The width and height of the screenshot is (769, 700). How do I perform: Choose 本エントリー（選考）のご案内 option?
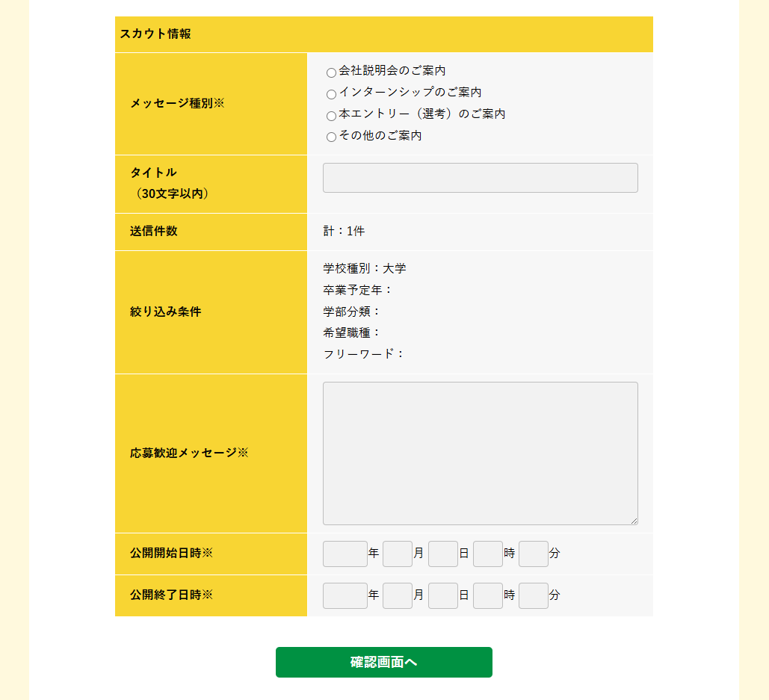coord(330,115)
